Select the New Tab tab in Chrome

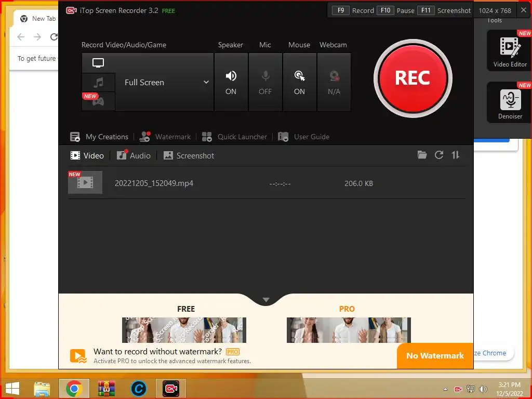36,19
